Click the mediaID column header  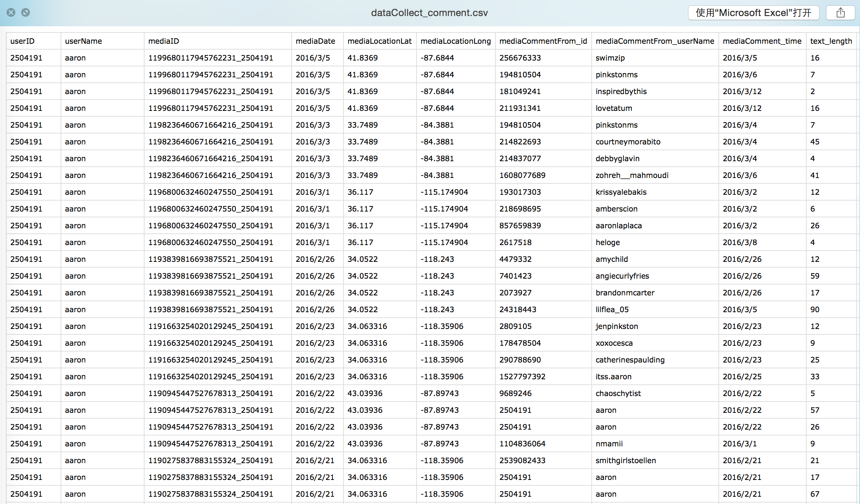pyautogui.click(x=164, y=41)
